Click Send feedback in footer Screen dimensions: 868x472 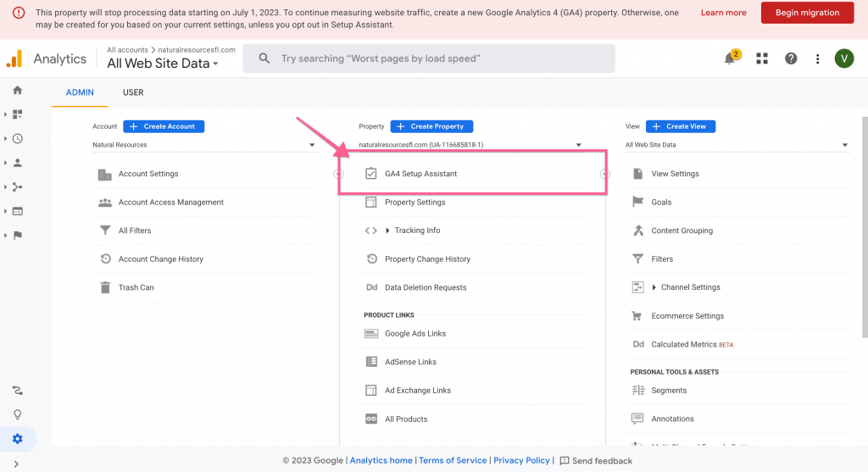tap(596, 460)
